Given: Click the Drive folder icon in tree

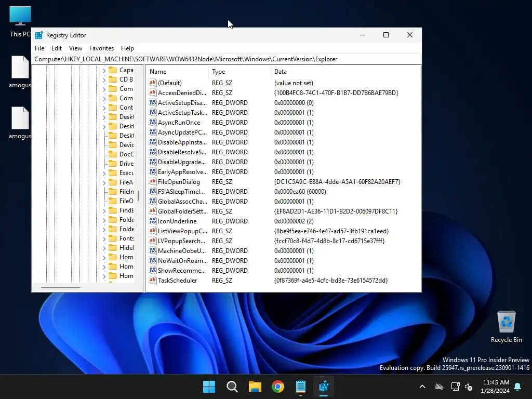Looking at the screenshot, I should tap(113, 164).
